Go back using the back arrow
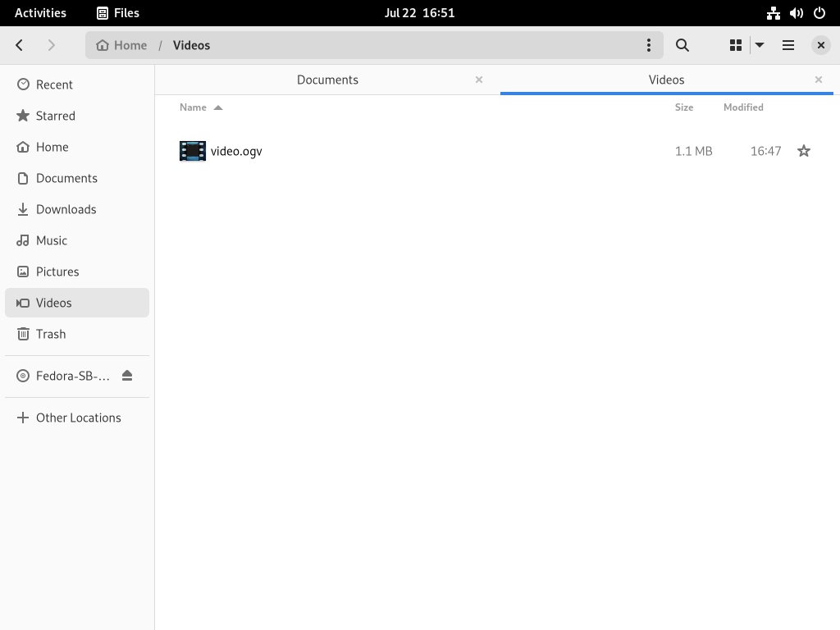 pyautogui.click(x=20, y=45)
